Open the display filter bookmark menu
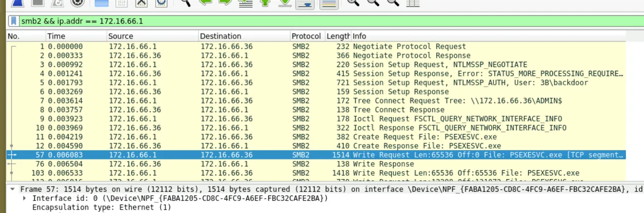The width and height of the screenshot is (644, 213). pos(14,21)
